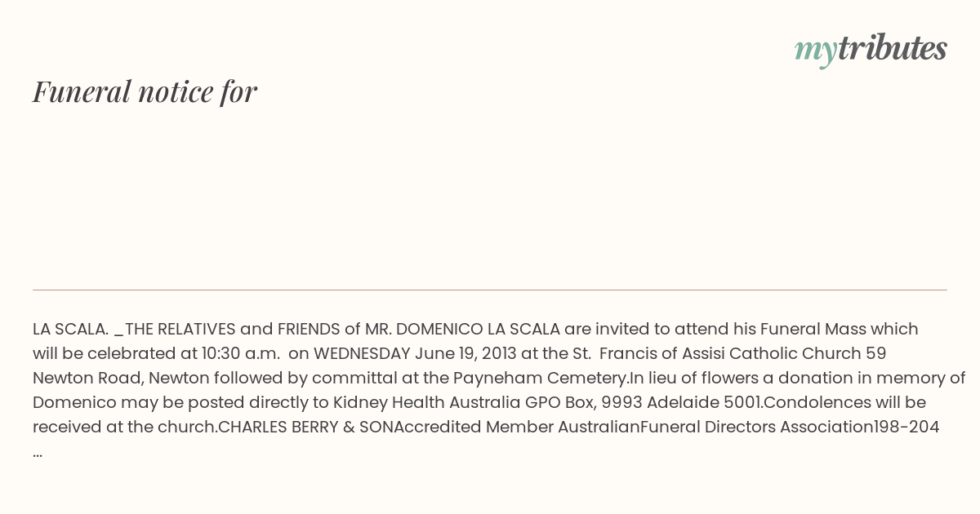Select the "Funeral notice for" heading
This screenshot has width=980, height=514.
[145, 91]
